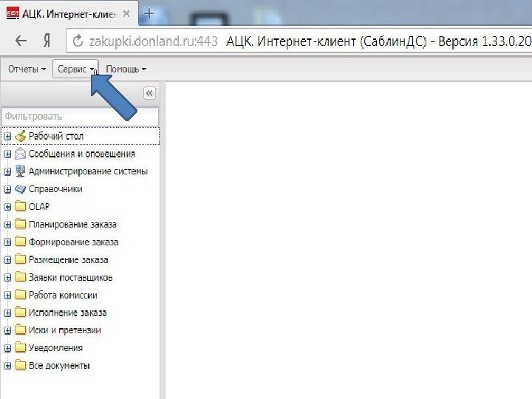Expand the Формирование заказа node

pyautogui.click(x=7, y=242)
